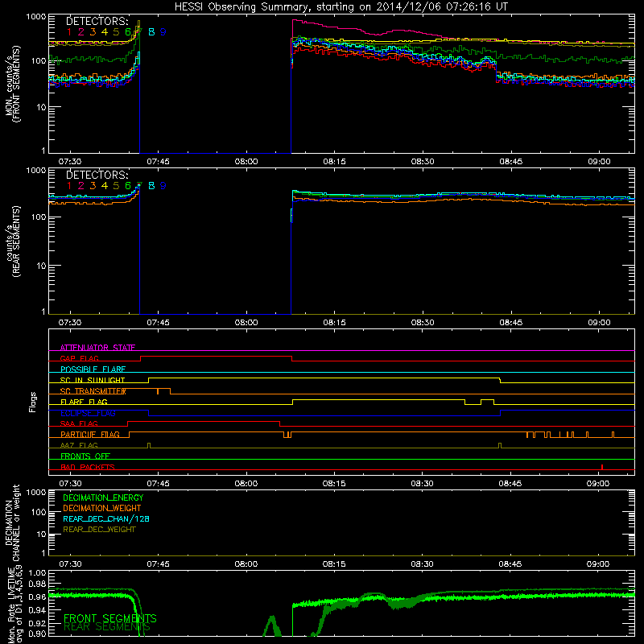Click the 08:15 tick under front segments plot

pyautogui.click(x=334, y=162)
